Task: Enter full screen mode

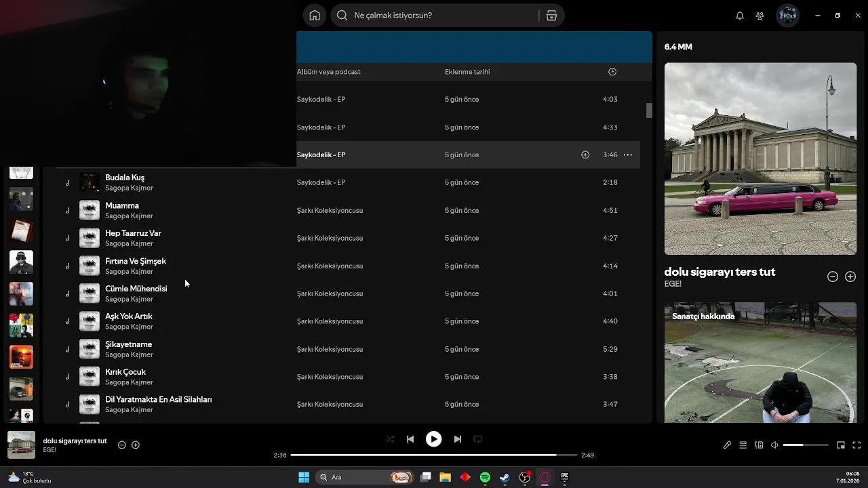Action: [x=856, y=445]
